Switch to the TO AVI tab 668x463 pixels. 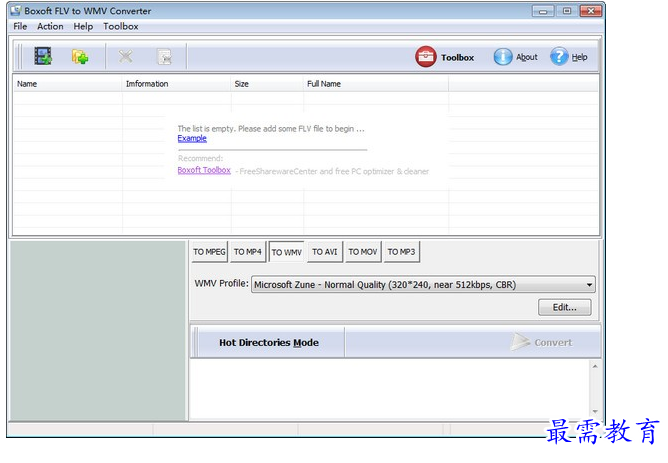click(x=325, y=252)
